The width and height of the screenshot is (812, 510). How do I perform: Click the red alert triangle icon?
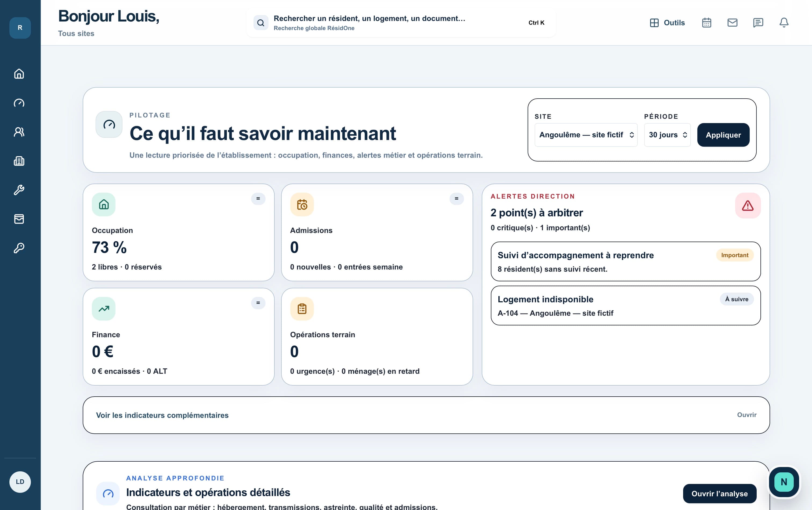click(x=748, y=205)
